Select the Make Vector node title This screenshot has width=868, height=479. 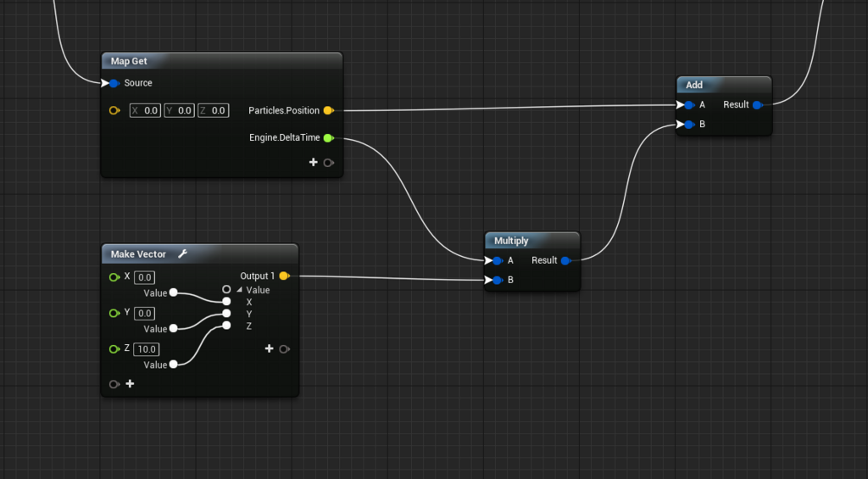[138, 254]
